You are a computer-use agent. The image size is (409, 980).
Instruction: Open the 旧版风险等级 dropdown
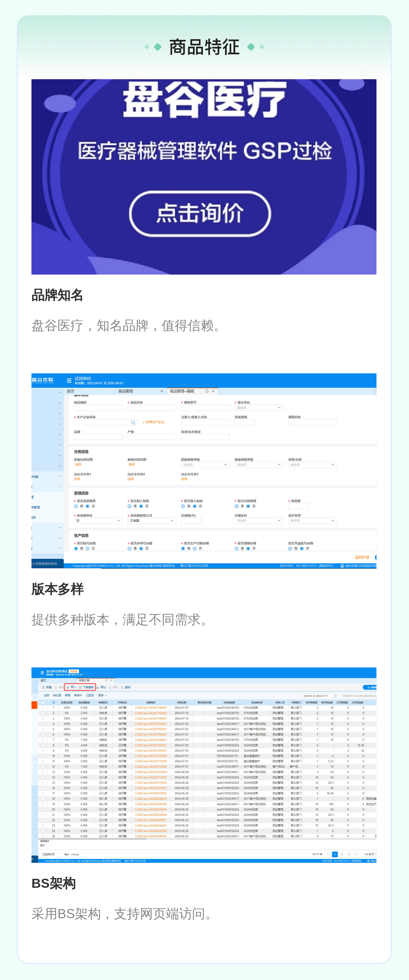(x=205, y=465)
